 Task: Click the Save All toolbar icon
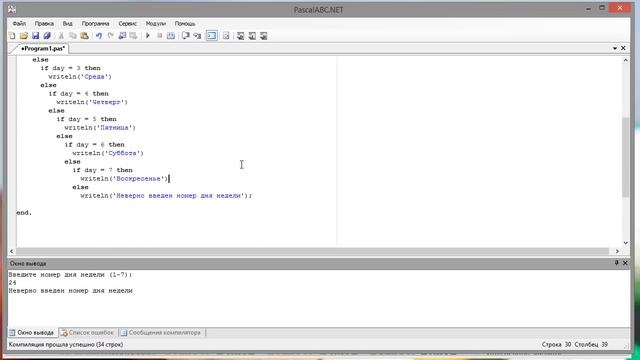coord(47,36)
